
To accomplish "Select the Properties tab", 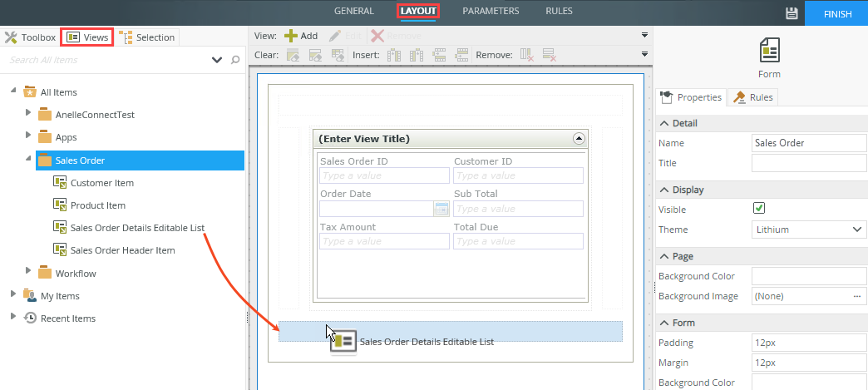I will click(x=692, y=97).
